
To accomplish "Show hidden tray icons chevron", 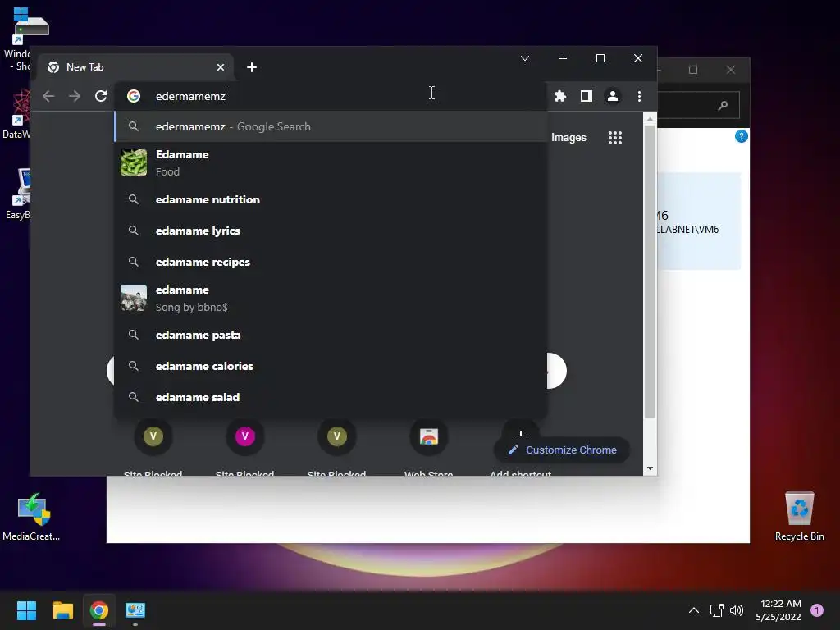I will pos(694,610).
